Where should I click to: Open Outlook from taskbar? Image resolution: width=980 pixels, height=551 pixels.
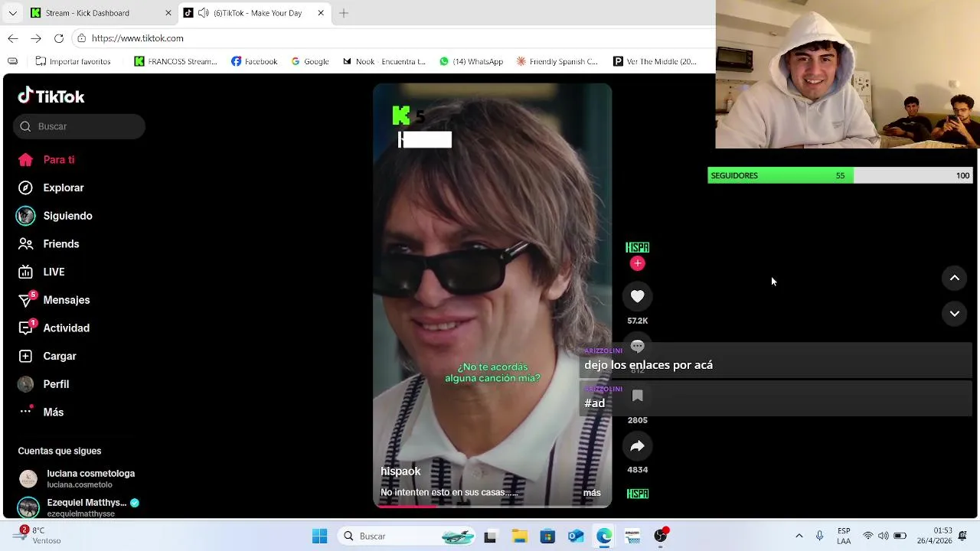tap(576, 536)
